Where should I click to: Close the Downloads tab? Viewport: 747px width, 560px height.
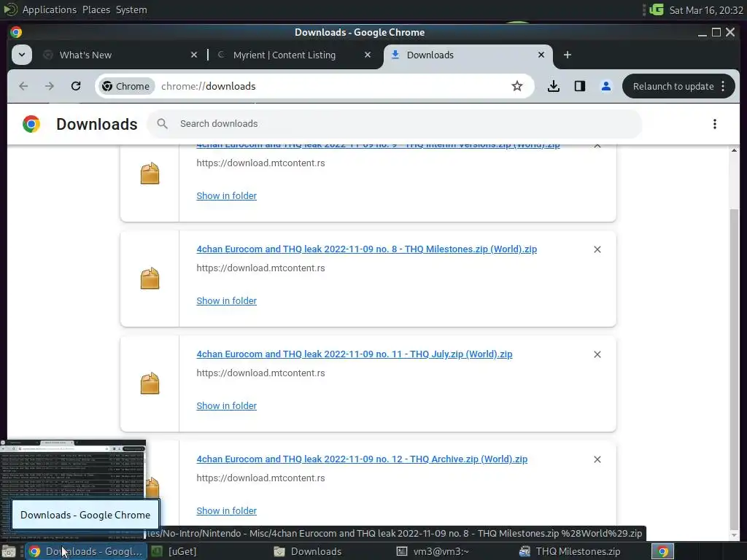[541, 55]
